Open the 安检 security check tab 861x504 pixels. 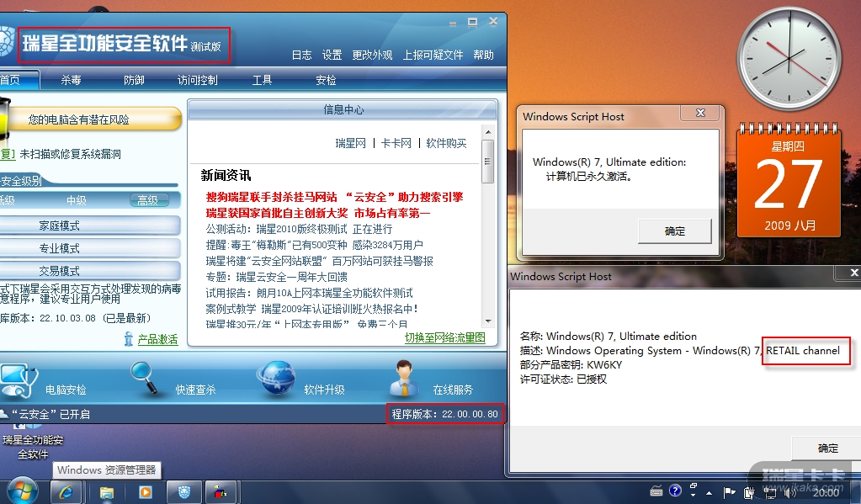326,80
